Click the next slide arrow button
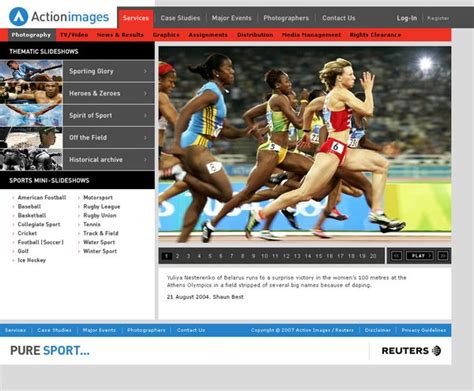The image size is (474, 391). 443,256
